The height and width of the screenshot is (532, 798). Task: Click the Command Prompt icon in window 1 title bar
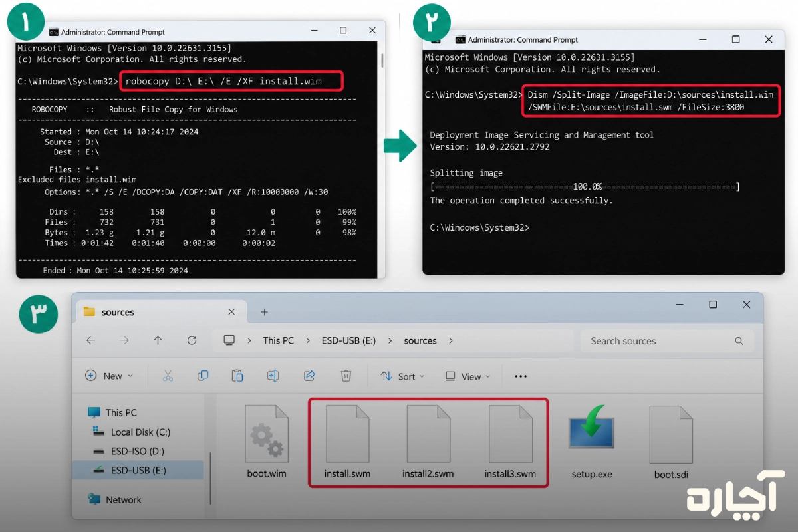[53, 31]
